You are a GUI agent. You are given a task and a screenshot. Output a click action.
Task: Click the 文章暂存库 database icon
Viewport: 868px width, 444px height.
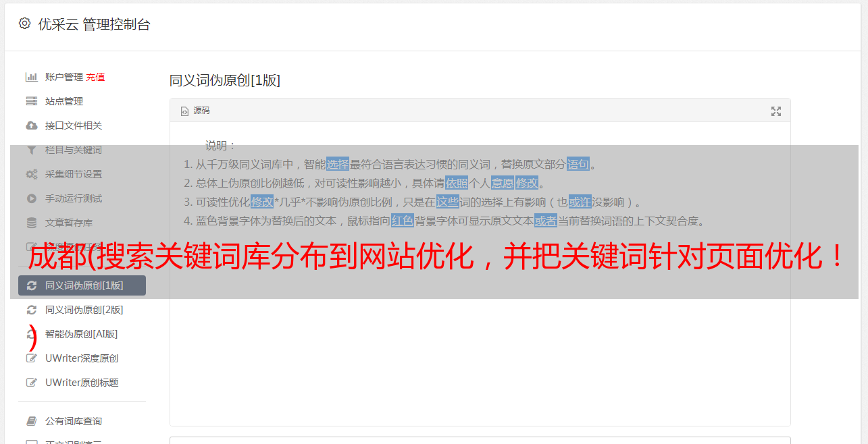(x=31, y=223)
